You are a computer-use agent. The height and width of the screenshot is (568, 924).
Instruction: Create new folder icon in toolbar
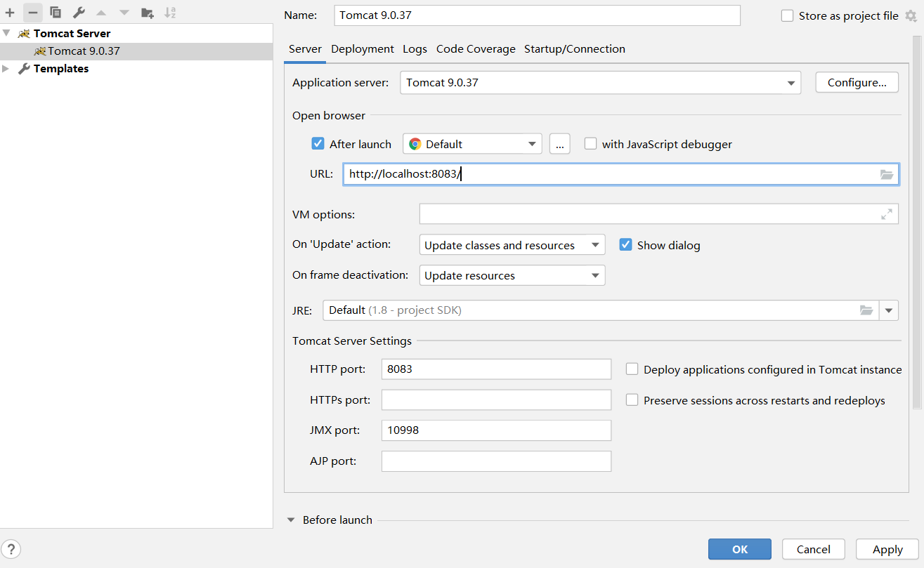(147, 13)
